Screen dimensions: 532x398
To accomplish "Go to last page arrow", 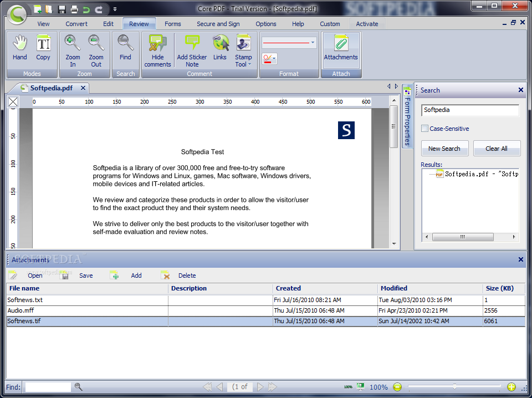I will pyautogui.click(x=272, y=386).
